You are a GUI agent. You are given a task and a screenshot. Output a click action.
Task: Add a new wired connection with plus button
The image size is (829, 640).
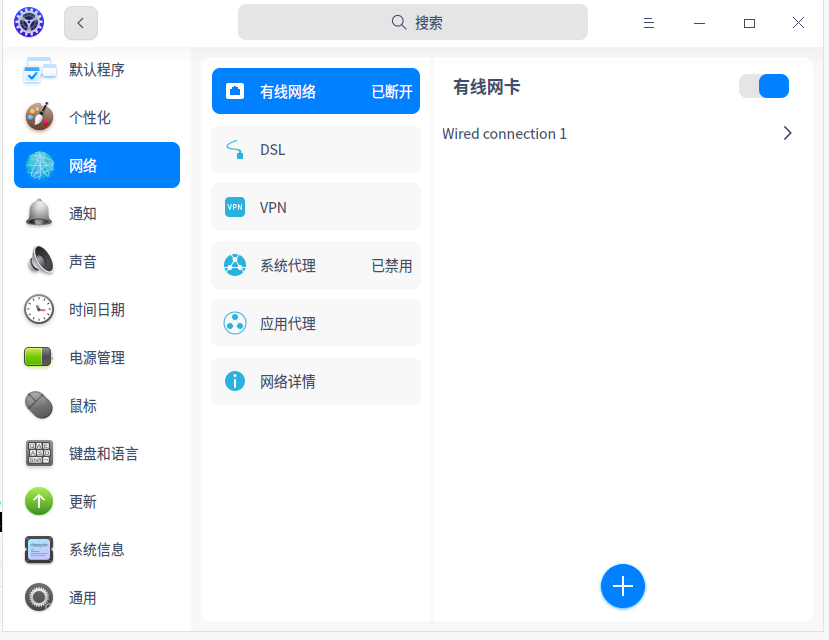click(x=623, y=586)
